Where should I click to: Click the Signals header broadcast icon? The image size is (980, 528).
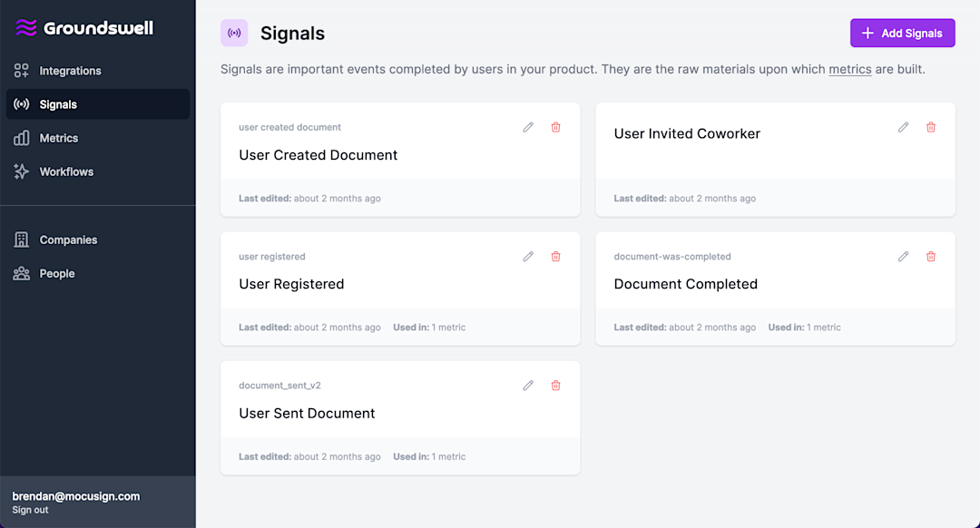point(234,34)
